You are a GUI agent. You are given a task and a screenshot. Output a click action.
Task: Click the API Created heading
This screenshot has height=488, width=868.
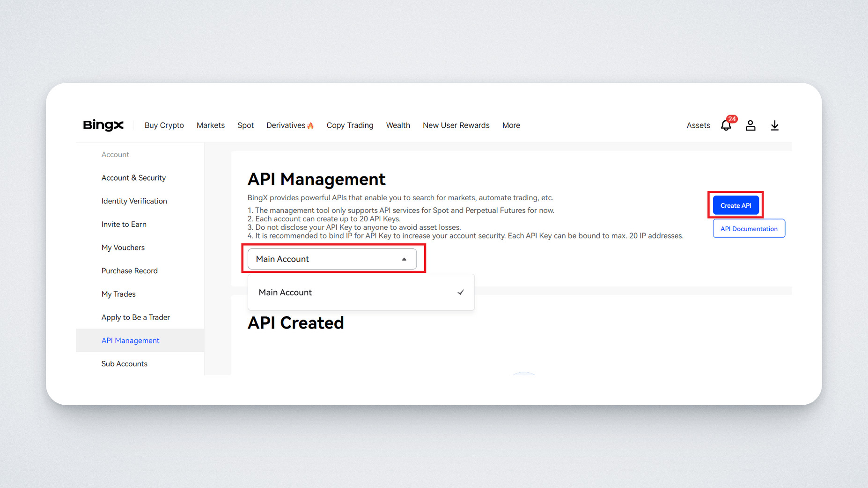tap(296, 323)
